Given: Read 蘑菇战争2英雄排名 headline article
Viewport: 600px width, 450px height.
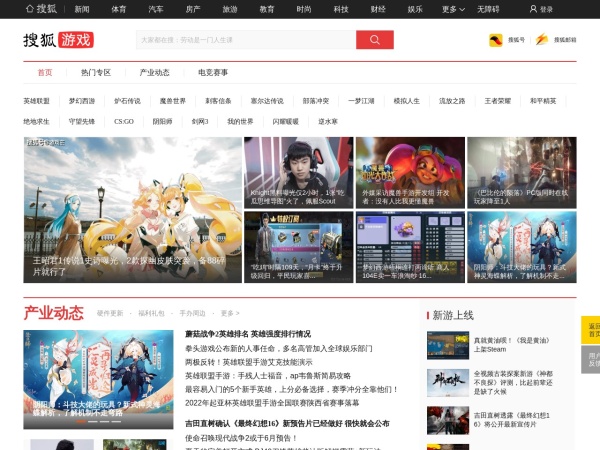Looking at the screenshot, I should pyautogui.click(x=247, y=334).
